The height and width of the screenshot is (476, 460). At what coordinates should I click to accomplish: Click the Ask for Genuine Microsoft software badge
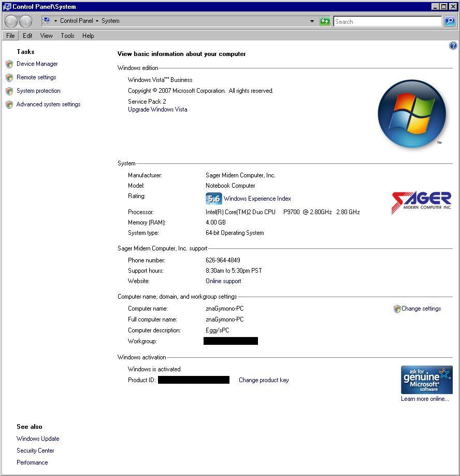point(427,380)
